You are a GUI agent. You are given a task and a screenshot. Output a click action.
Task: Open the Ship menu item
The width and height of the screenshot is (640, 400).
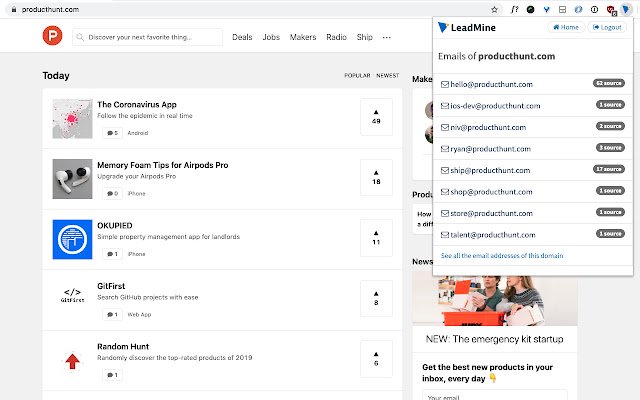pyautogui.click(x=364, y=37)
